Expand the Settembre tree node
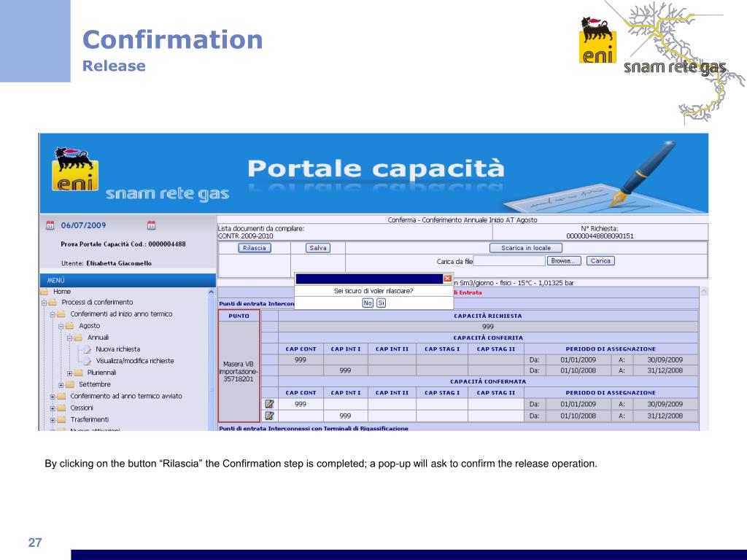The image size is (747, 560). coord(61,385)
